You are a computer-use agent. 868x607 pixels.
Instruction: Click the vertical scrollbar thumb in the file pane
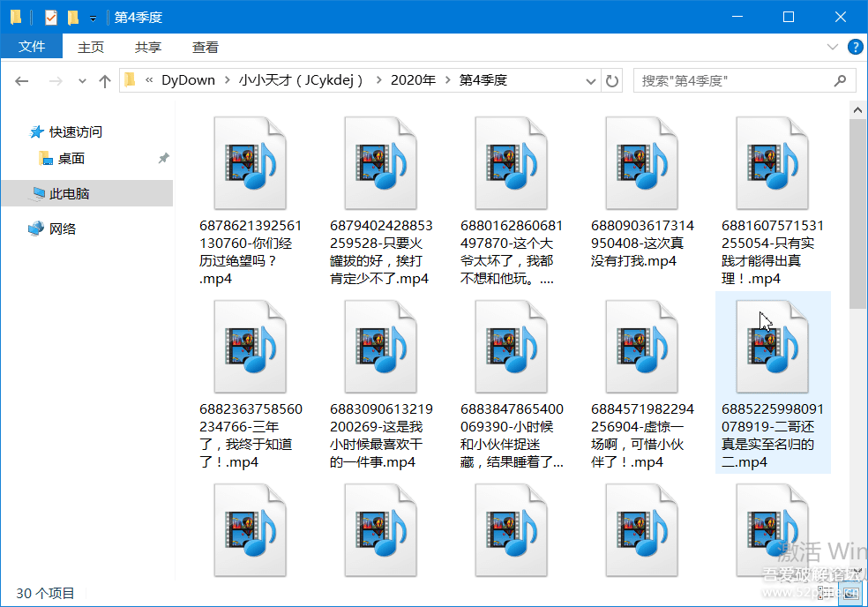point(858,212)
